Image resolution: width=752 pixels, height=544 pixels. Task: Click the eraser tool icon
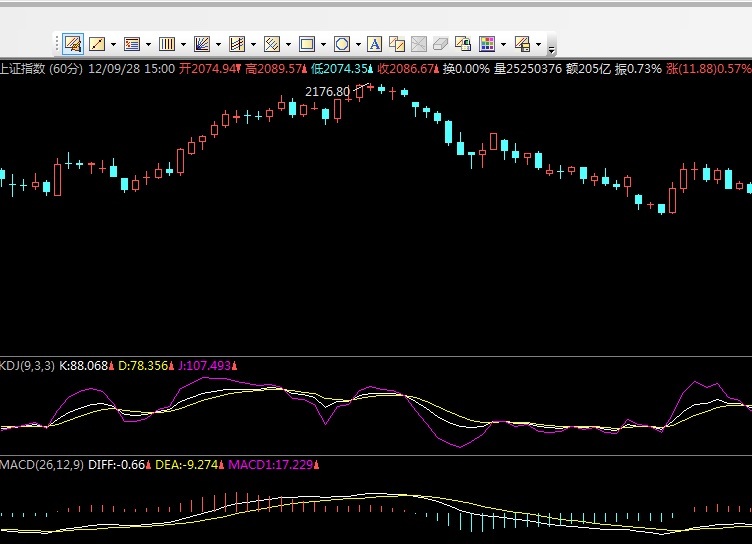[x=441, y=44]
